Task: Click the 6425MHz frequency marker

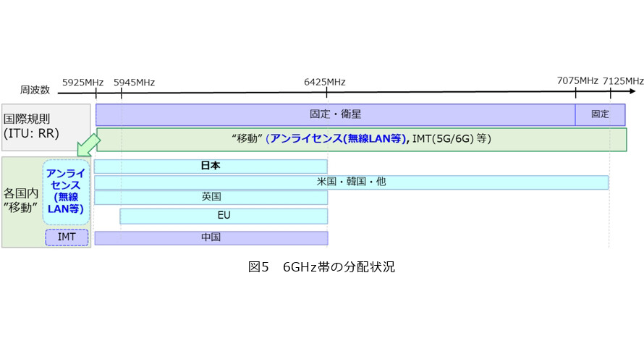Action: [x=324, y=83]
